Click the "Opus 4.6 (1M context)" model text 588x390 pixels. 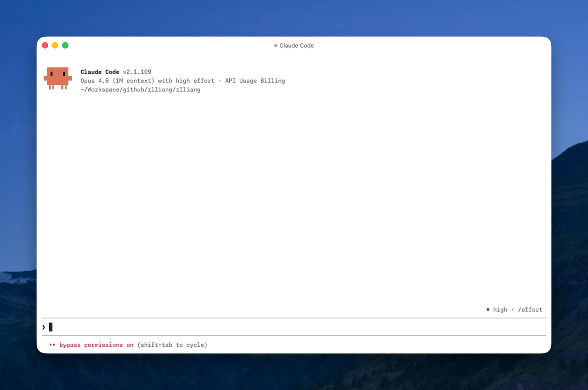click(x=118, y=81)
